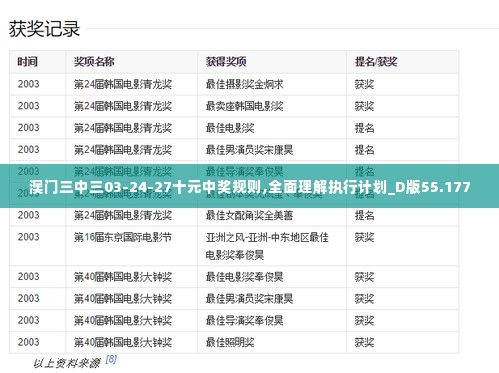Select the 时间 column header
This screenshot has width=499, height=373.
(x=28, y=62)
